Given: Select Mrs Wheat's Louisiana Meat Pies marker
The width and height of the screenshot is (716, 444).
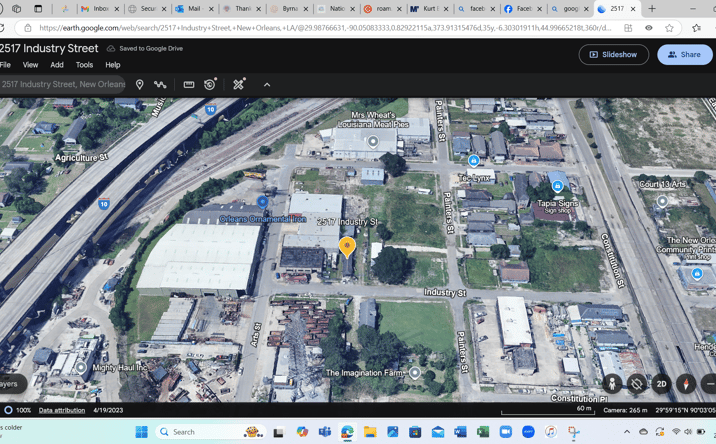Looking at the screenshot, I should 373,141.
